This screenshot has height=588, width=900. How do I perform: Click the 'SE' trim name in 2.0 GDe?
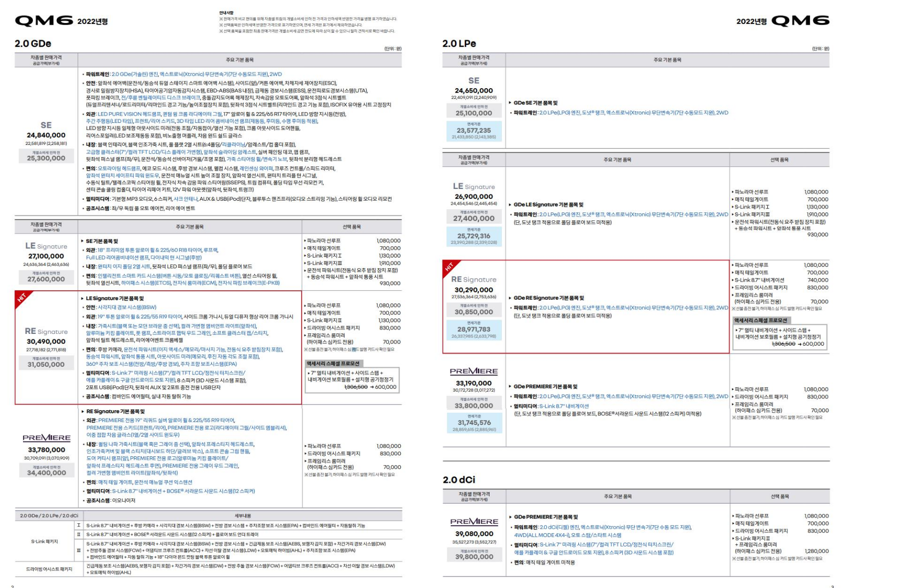point(46,125)
